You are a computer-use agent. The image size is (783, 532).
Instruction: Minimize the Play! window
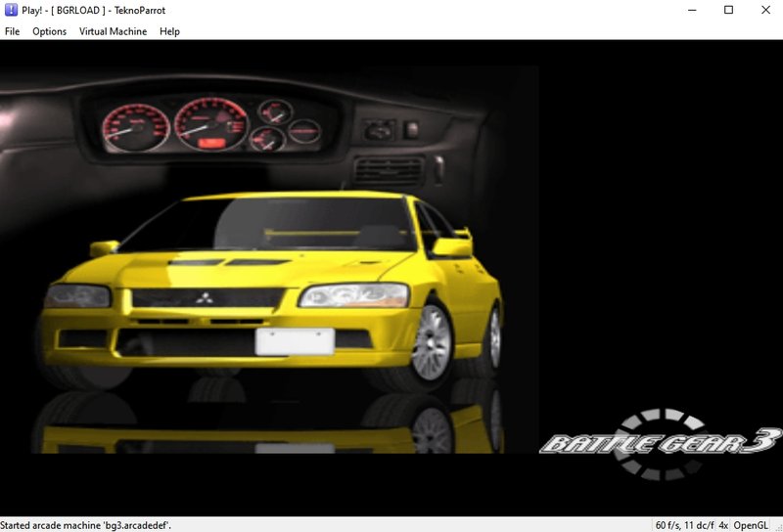point(692,10)
